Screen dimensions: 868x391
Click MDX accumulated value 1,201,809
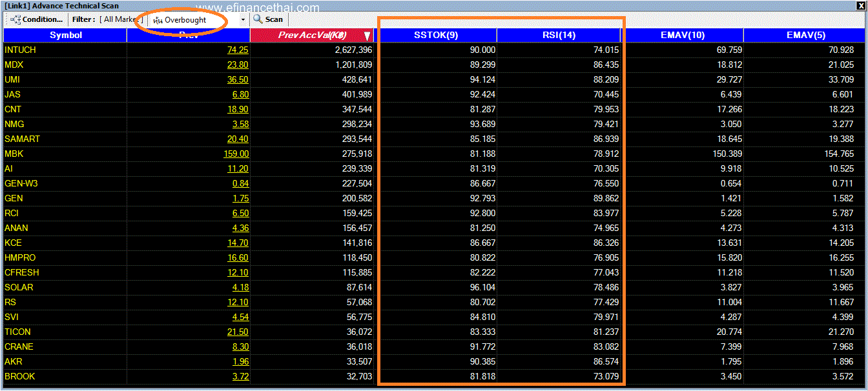click(x=353, y=65)
